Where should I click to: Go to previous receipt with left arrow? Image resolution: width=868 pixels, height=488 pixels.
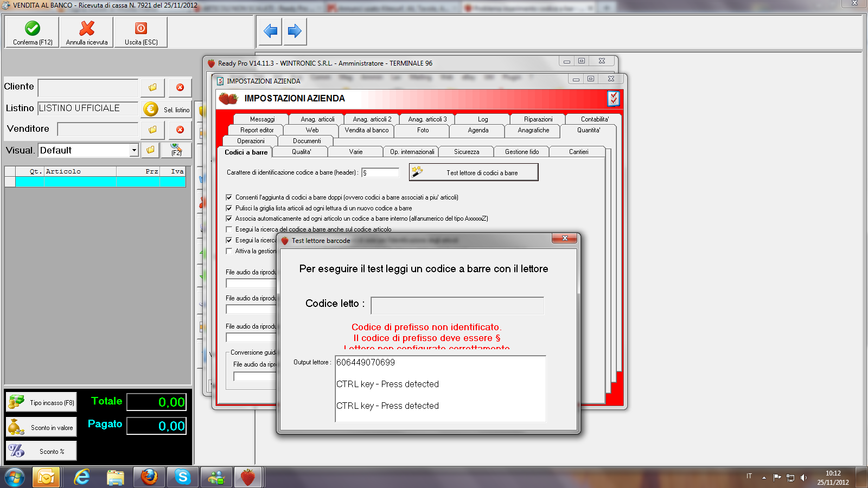[x=270, y=31]
